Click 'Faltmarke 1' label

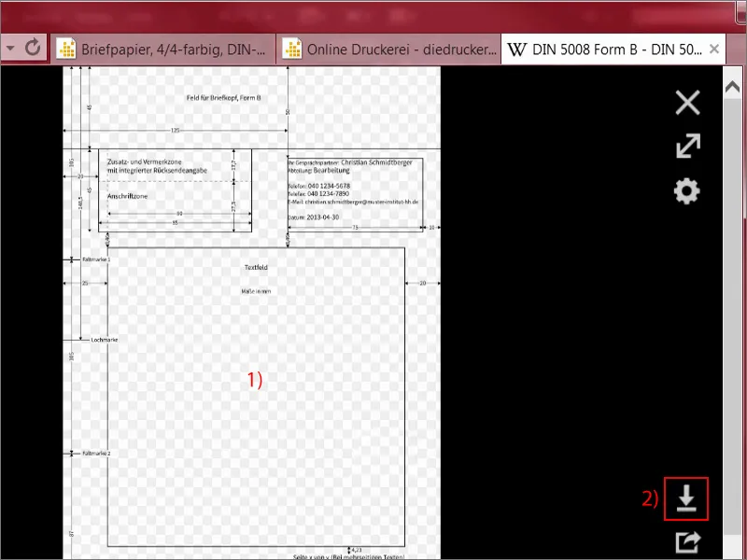96,259
